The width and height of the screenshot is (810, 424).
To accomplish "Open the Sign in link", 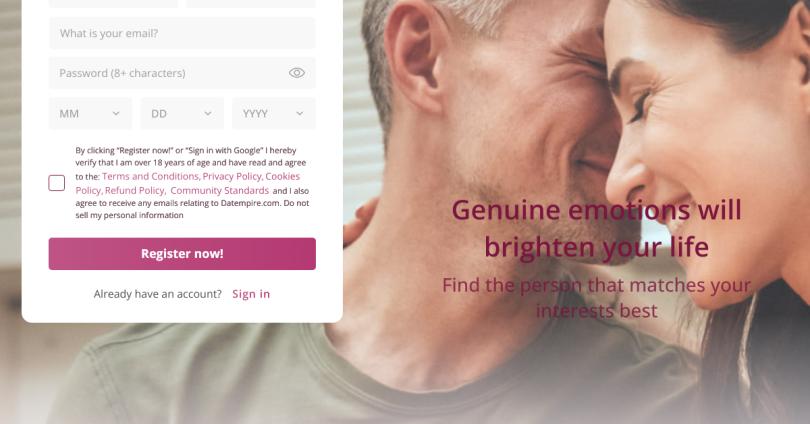I will [251, 294].
